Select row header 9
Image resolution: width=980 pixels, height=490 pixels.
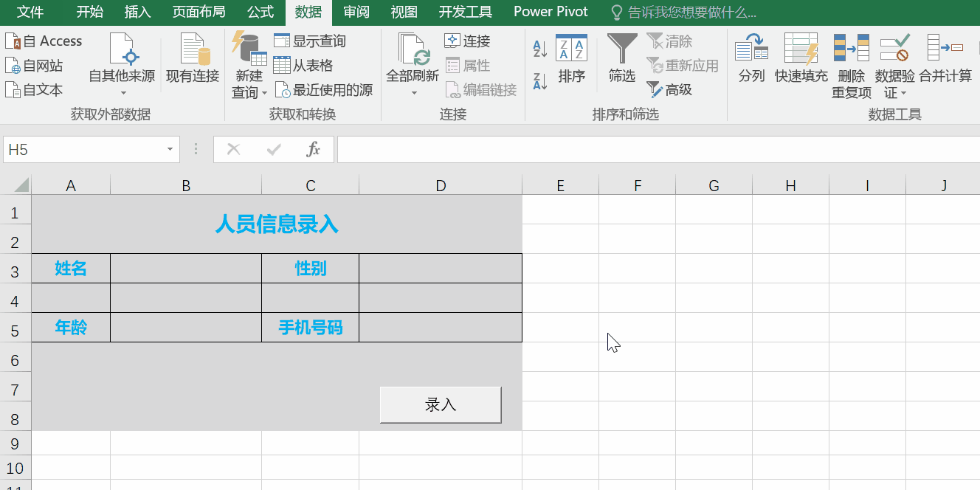pyautogui.click(x=15, y=443)
